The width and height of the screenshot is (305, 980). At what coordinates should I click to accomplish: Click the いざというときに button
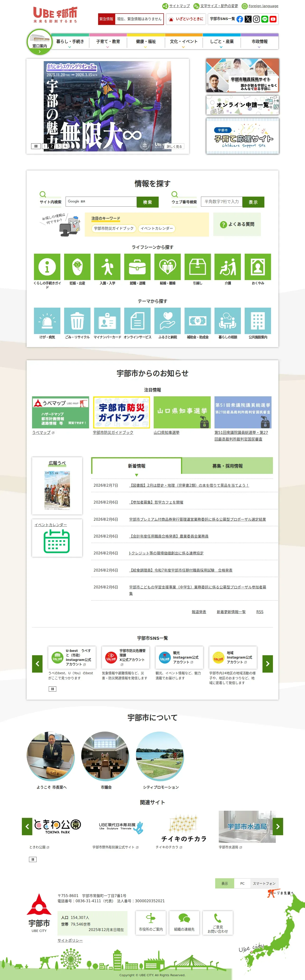pos(186,19)
